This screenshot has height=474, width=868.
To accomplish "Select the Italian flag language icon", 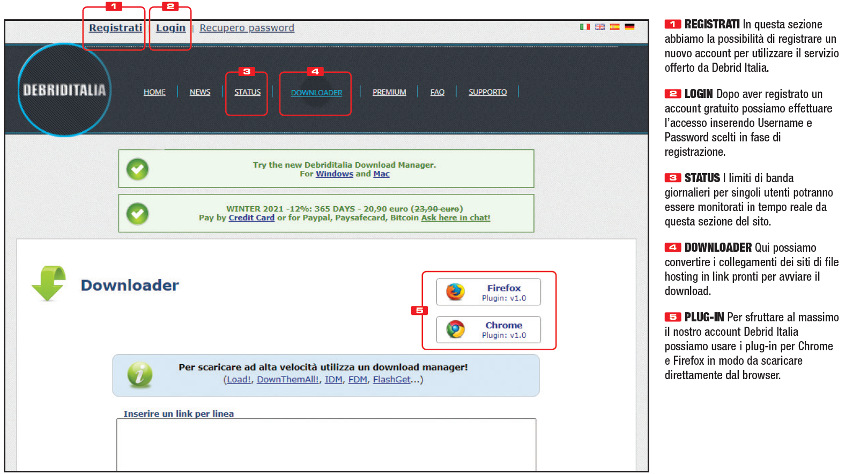I will 585,27.
